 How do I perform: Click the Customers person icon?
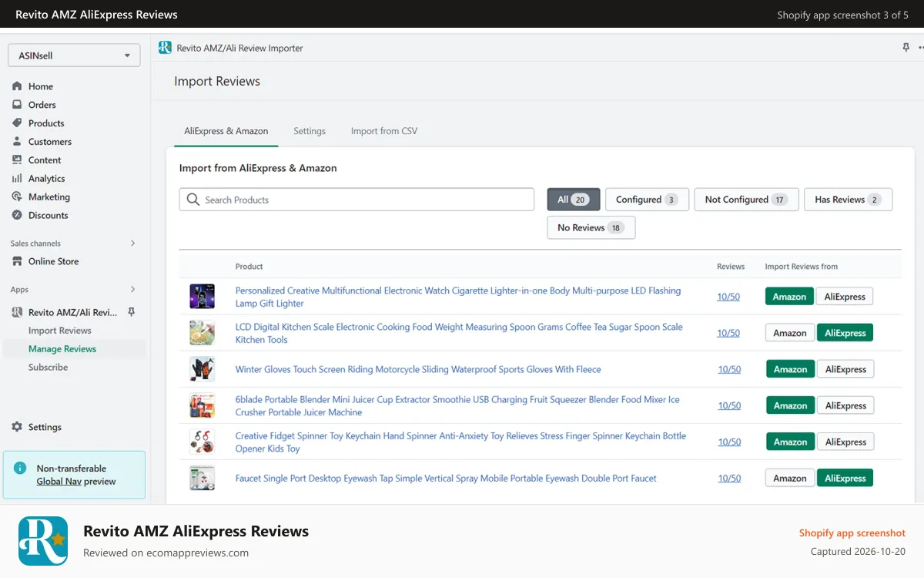click(x=17, y=142)
